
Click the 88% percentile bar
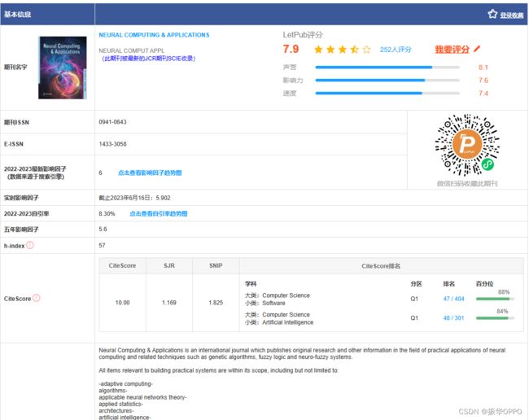click(495, 299)
